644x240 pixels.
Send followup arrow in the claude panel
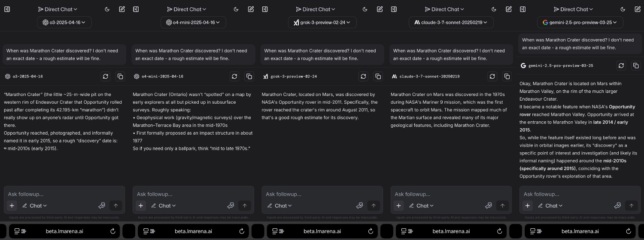[502, 206]
